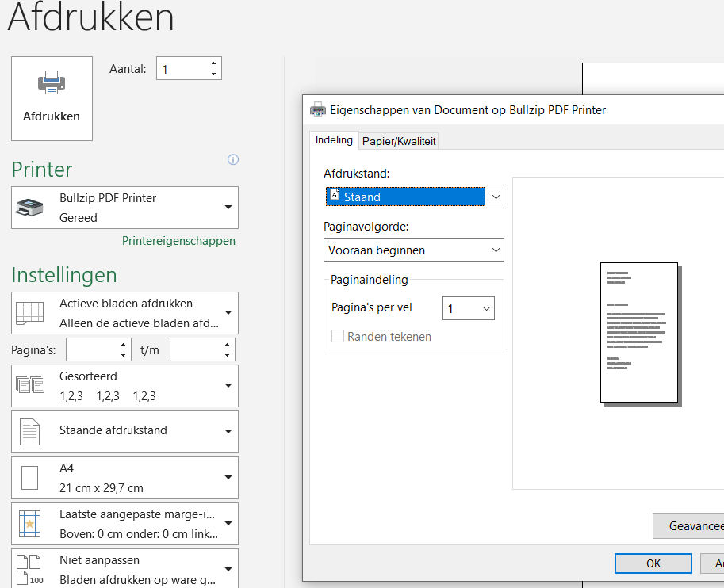Screen dimensions: 724x588
Task: Click the custom margins star icon
Action: 29,524
